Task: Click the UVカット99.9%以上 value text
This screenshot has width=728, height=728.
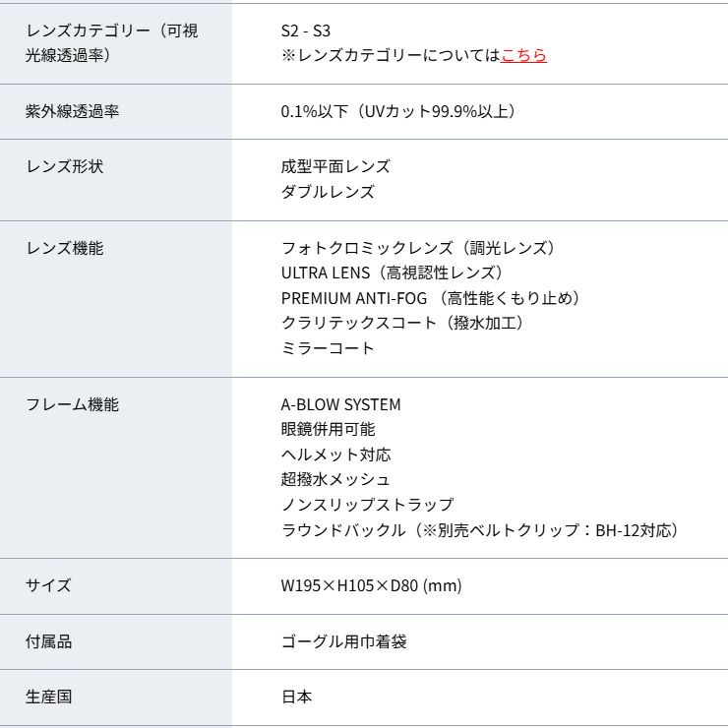Action: point(397,111)
